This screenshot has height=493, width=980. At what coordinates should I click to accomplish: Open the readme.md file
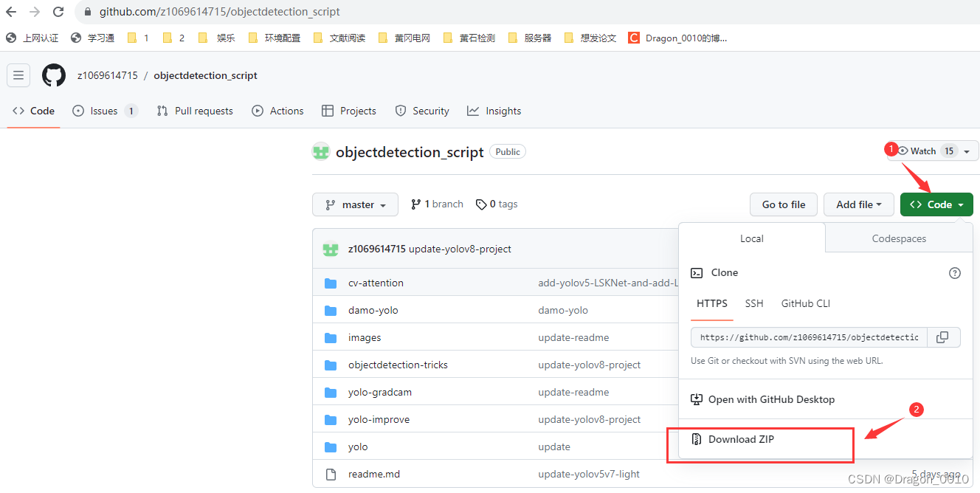pos(374,474)
